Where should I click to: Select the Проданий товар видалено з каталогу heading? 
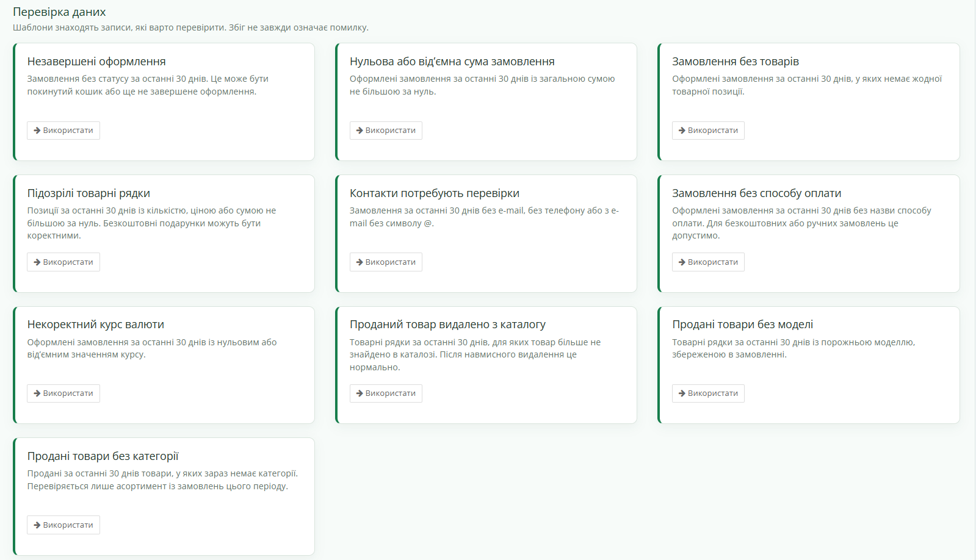click(448, 325)
